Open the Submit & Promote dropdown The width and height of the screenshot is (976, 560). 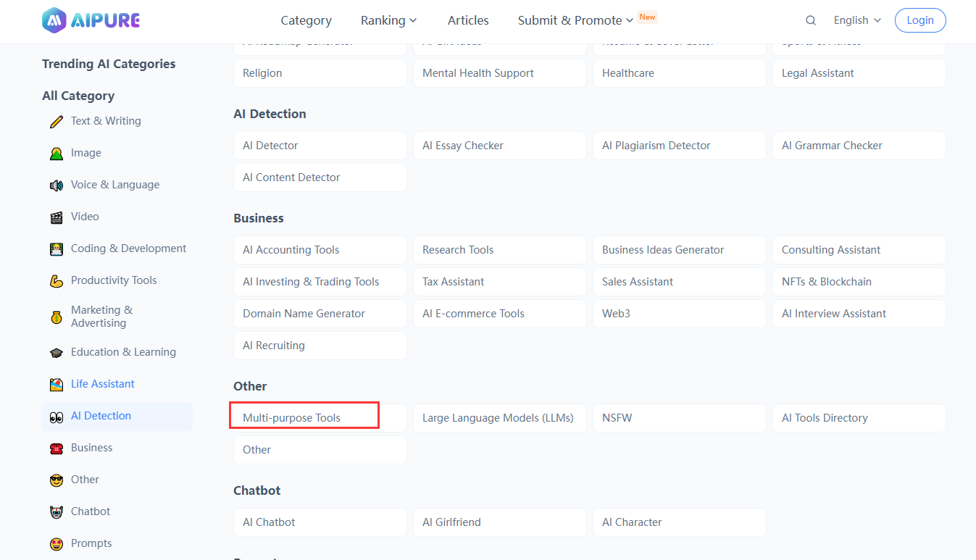tap(575, 20)
